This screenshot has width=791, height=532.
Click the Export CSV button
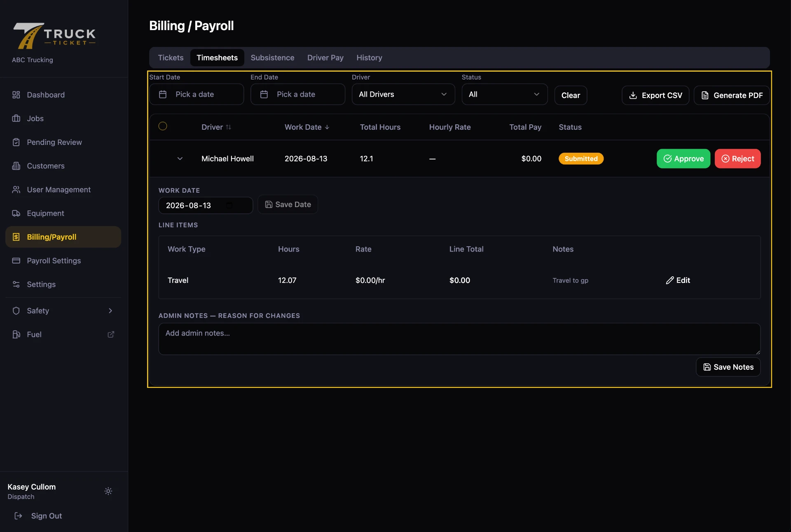click(655, 95)
